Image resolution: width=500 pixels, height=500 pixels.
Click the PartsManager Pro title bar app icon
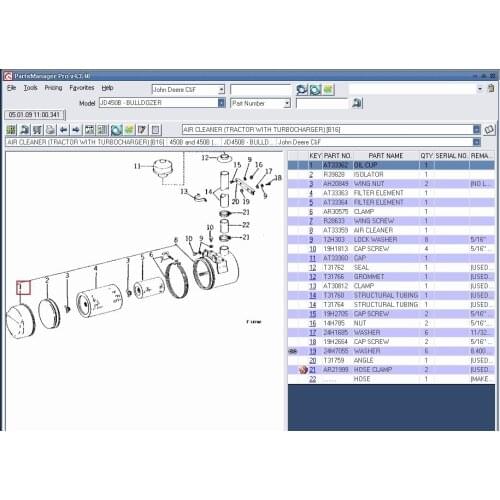click(8, 76)
